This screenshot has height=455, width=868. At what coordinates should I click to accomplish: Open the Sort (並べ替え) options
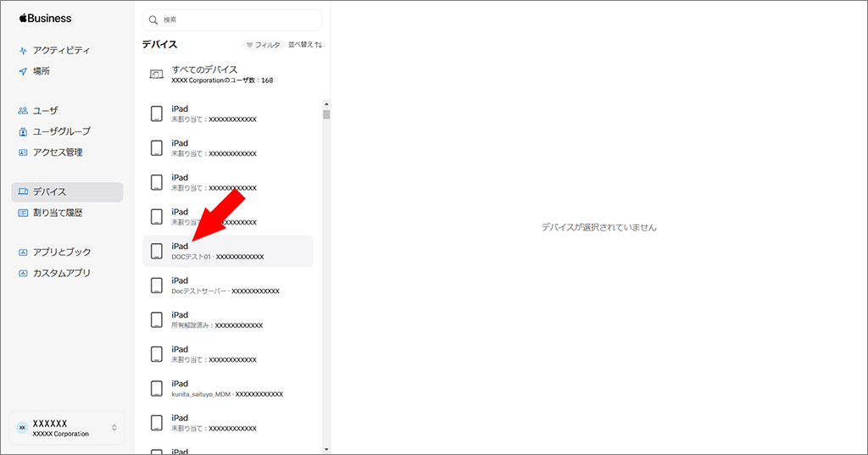pos(305,45)
